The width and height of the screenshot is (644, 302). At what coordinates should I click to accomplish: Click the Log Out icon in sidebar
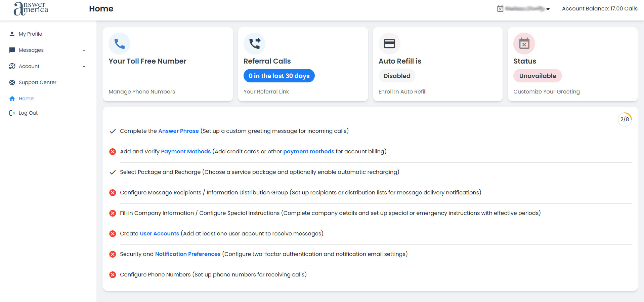12,113
